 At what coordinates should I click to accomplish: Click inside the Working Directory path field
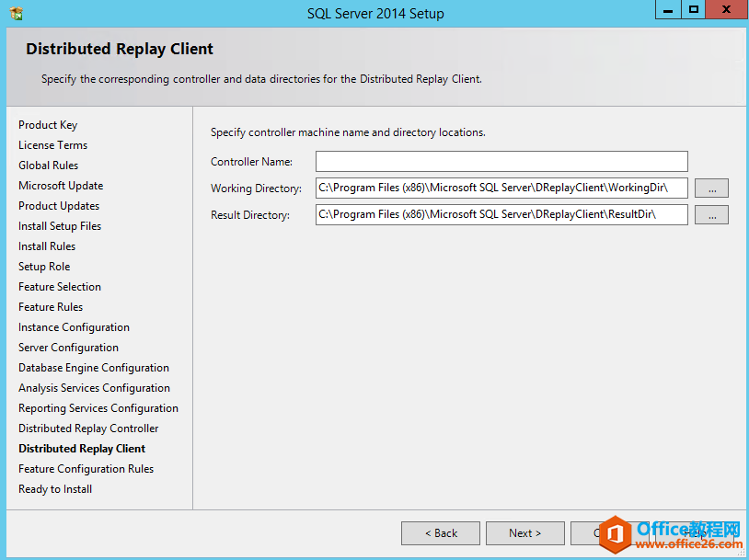pos(501,189)
